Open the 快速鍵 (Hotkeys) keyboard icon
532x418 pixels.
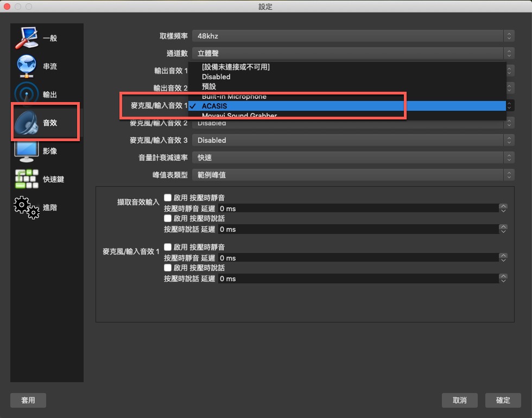pyautogui.click(x=27, y=179)
